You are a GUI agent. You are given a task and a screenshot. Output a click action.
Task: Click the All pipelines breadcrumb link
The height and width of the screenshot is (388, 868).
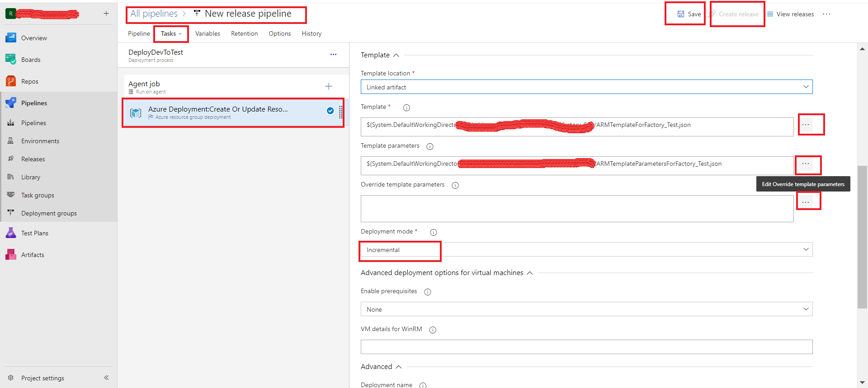pos(154,14)
